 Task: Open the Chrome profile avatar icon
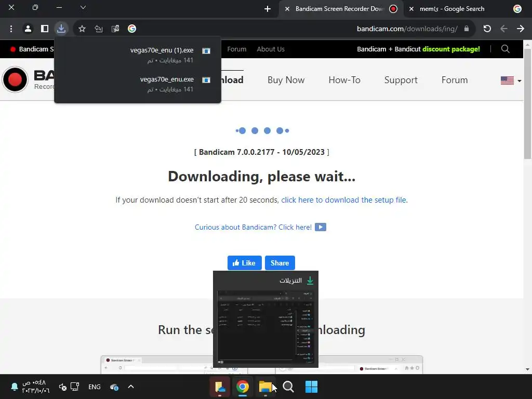pos(28,29)
